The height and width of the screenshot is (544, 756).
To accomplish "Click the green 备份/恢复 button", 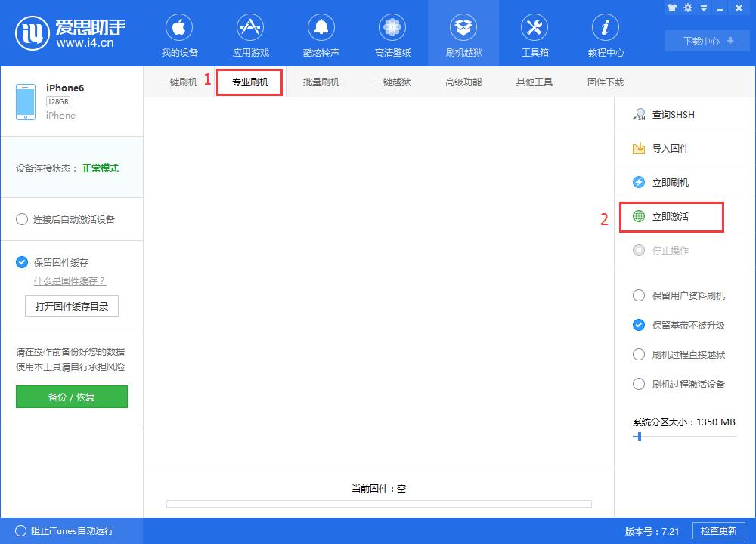I will point(72,396).
